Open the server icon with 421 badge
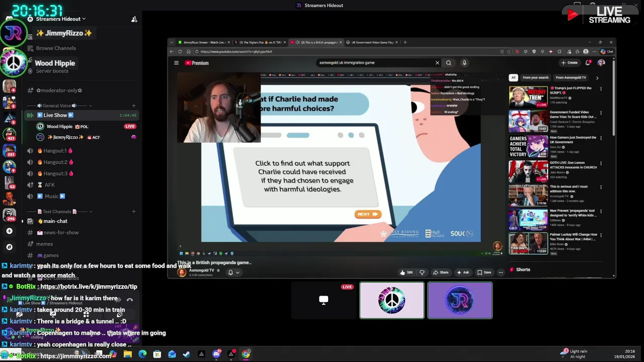The image size is (644, 362). tap(10, 134)
